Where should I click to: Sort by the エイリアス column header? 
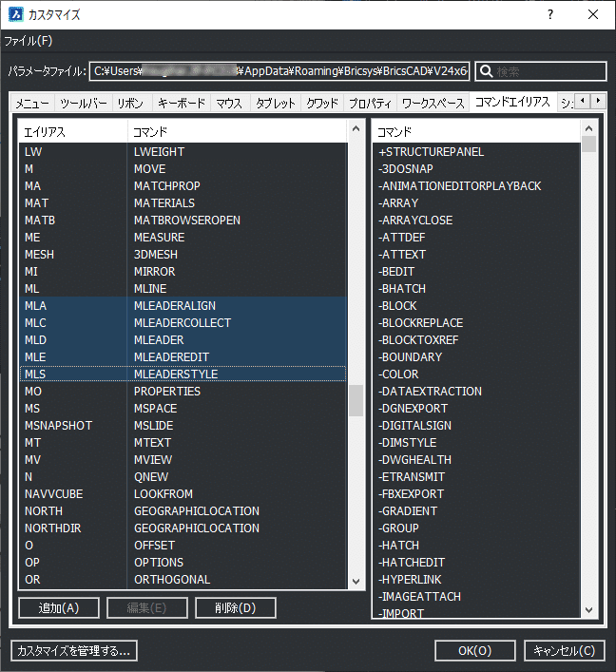[73, 132]
